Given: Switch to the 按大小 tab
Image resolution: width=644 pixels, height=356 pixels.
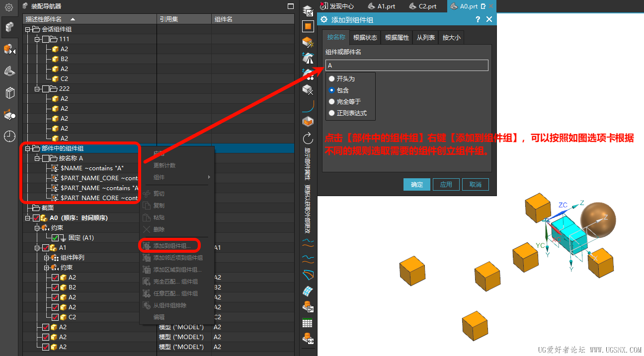Looking at the screenshot, I should [451, 37].
